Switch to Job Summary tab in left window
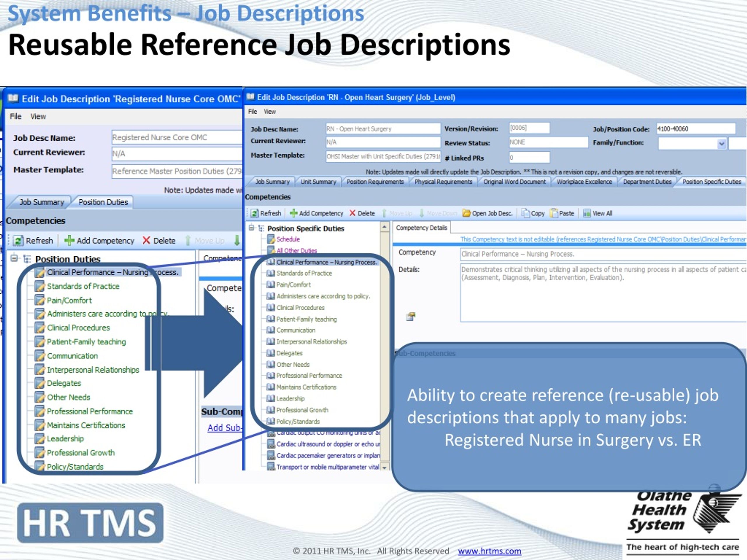Viewport: 747px width, 560px height. coord(41,202)
